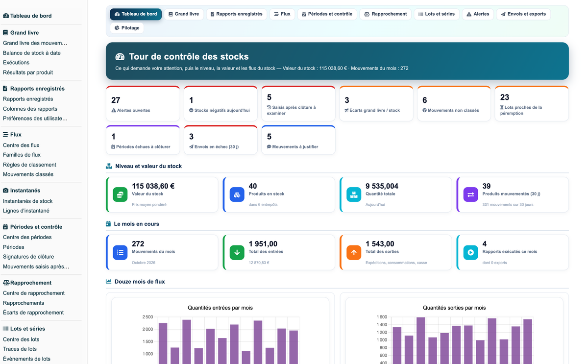
Task: Click the Rapports exécutés play icon
Action: 470,252
